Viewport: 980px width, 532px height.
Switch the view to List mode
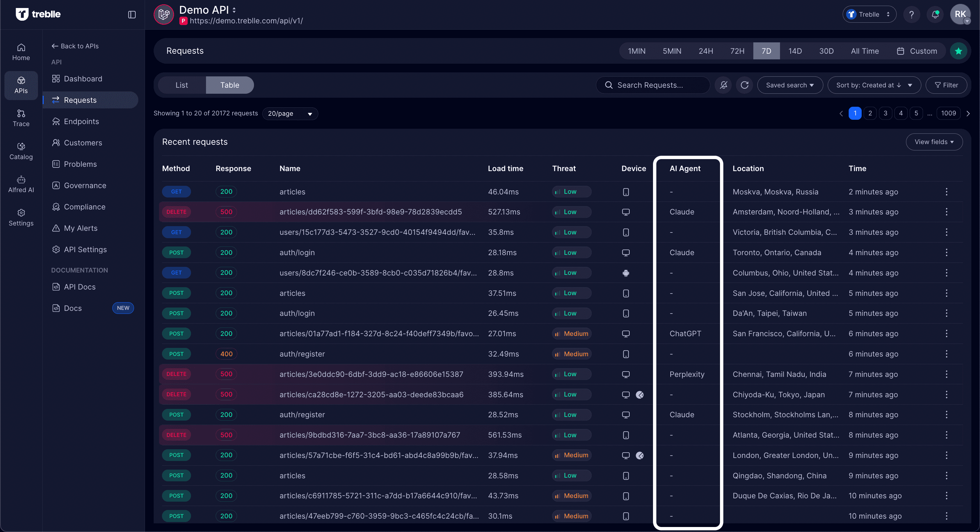(181, 85)
